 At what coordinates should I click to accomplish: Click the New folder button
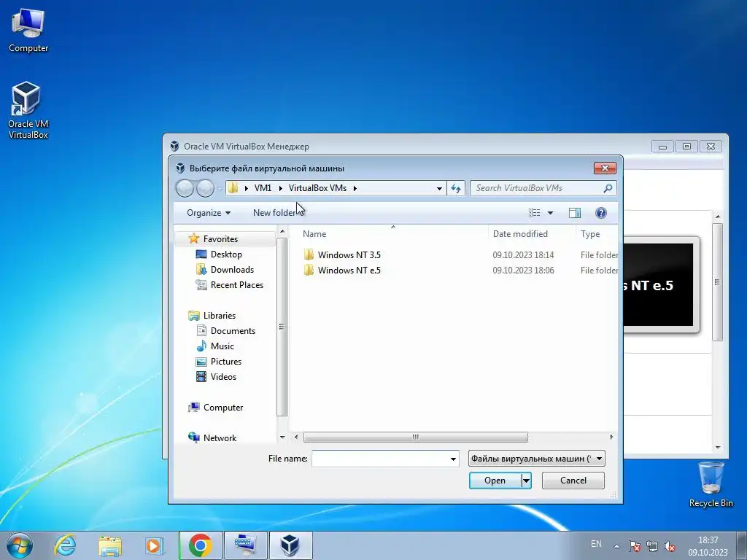[274, 213]
